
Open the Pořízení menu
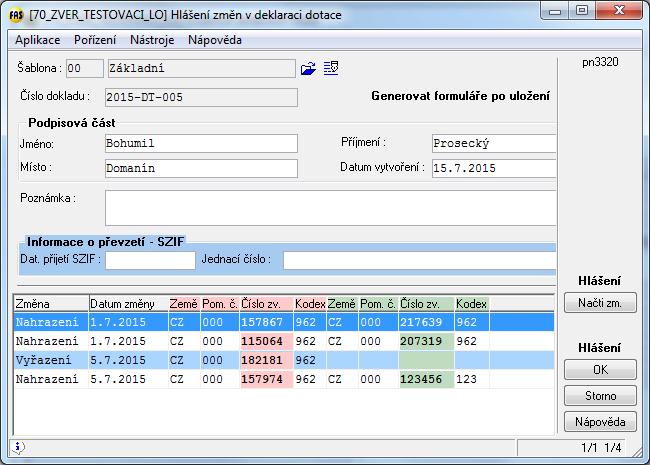click(96, 40)
